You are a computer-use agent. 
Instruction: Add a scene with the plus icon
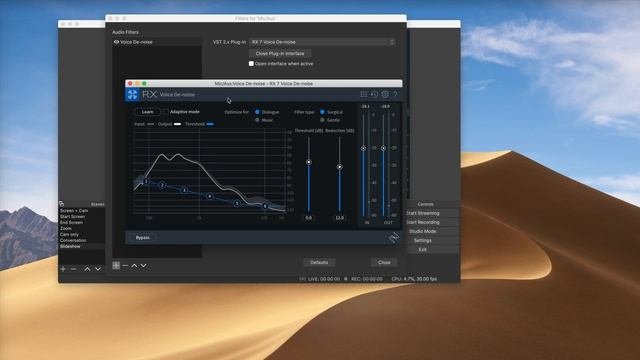coord(63,269)
